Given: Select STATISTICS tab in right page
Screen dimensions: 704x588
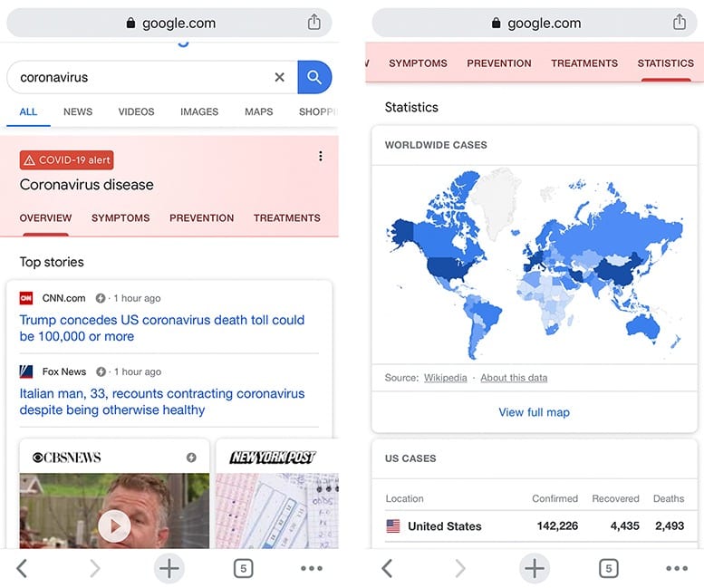Looking at the screenshot, I should pyautogui.click(x=666, y=63).
